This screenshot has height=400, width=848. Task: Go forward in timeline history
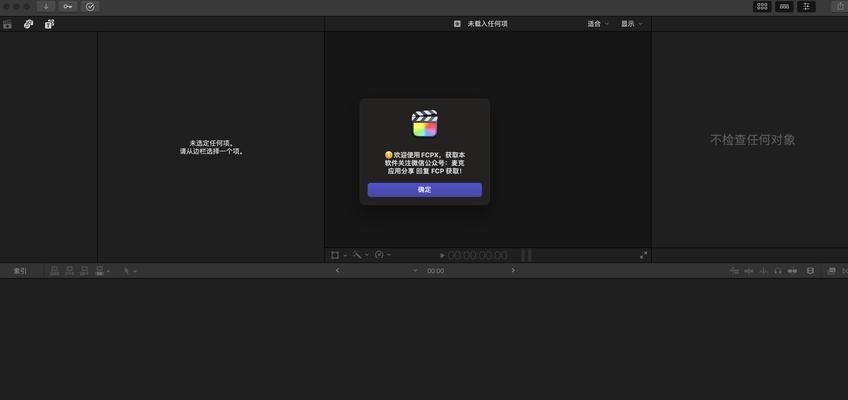(x=513, y=270)
